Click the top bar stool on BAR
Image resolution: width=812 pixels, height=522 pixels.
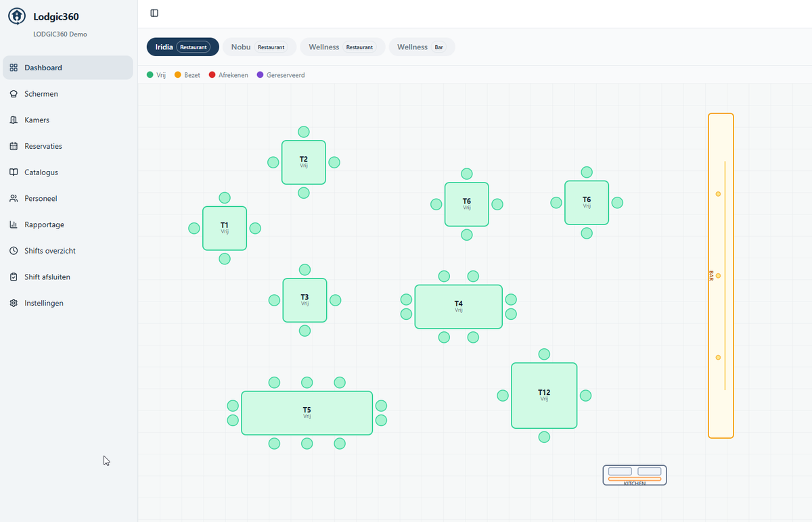click(718, 194)
